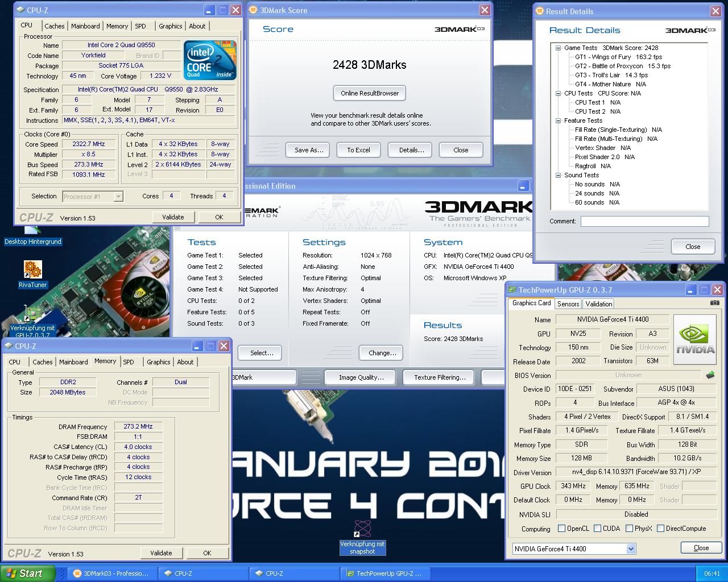Switch to the second CPU-Z taskbar item
Viewport: 728px width, 582px height.
click(293, 573)
